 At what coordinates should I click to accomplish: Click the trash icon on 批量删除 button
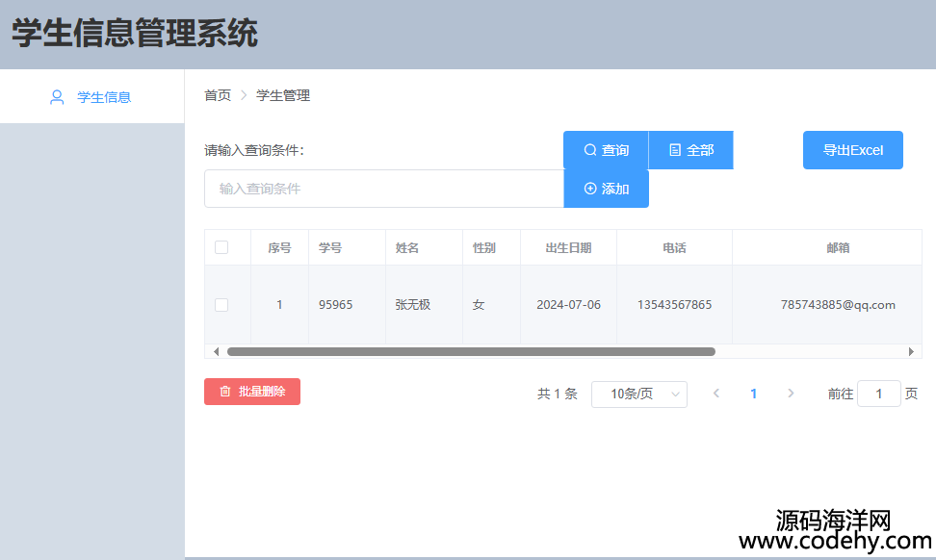[x=225, y=392]
